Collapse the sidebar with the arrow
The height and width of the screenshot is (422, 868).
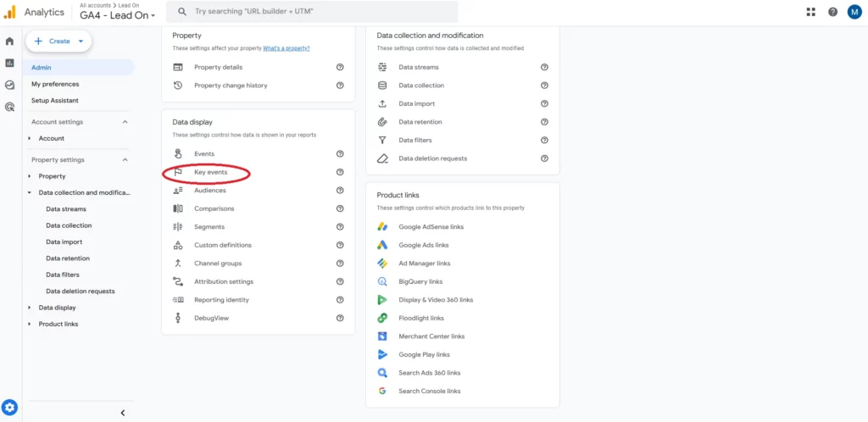pos(123,413)
